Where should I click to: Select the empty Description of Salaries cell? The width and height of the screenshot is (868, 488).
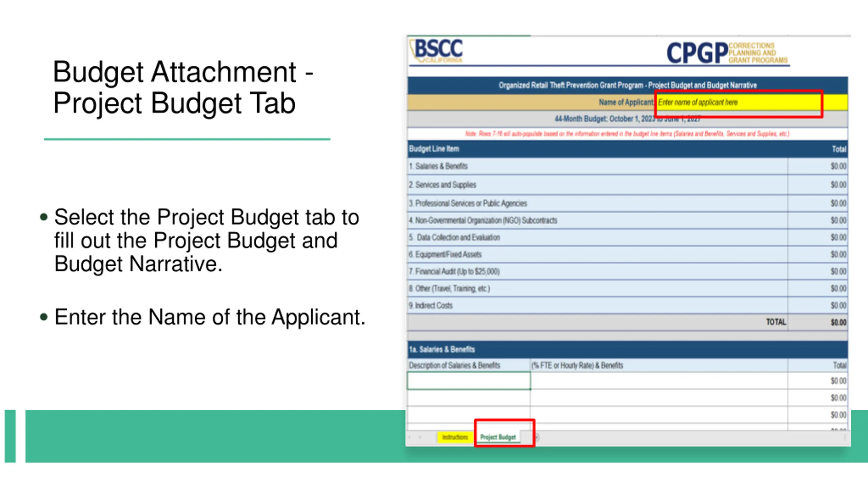point(469,381)
